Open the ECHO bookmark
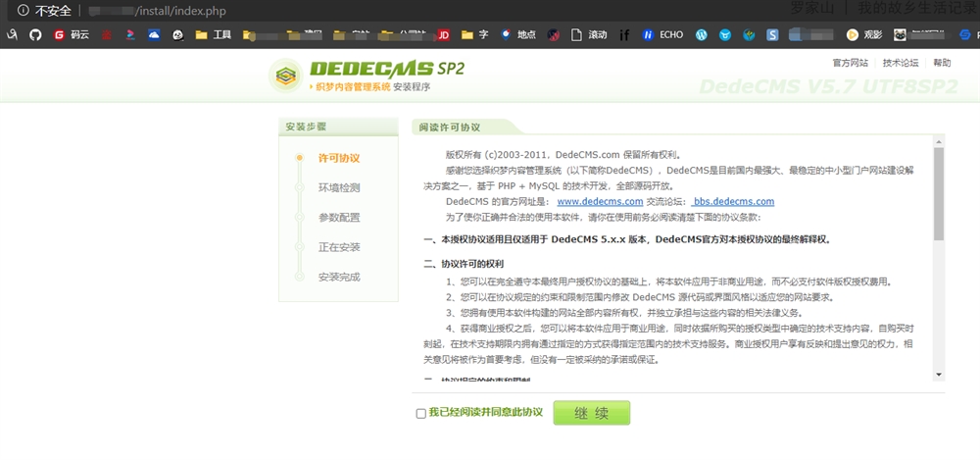Image resolution: width=980 pixels, height=460 pixels. point(662,35)
